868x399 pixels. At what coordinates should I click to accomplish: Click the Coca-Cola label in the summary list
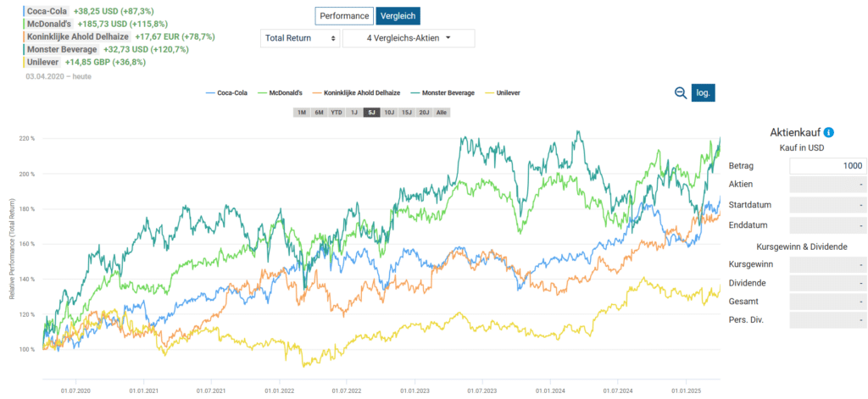tap(47, 11)
